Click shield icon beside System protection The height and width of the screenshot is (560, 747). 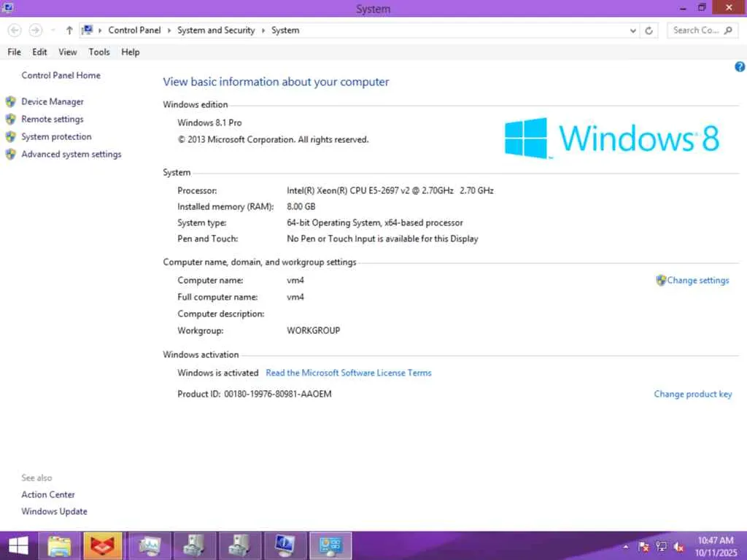[11, 136]
